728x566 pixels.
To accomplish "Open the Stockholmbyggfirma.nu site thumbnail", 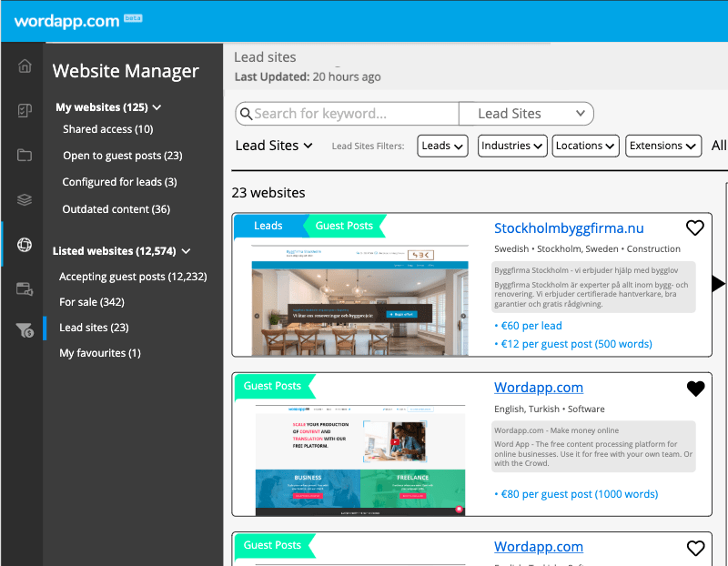I will pyautogui.click(x=359, y=300).
